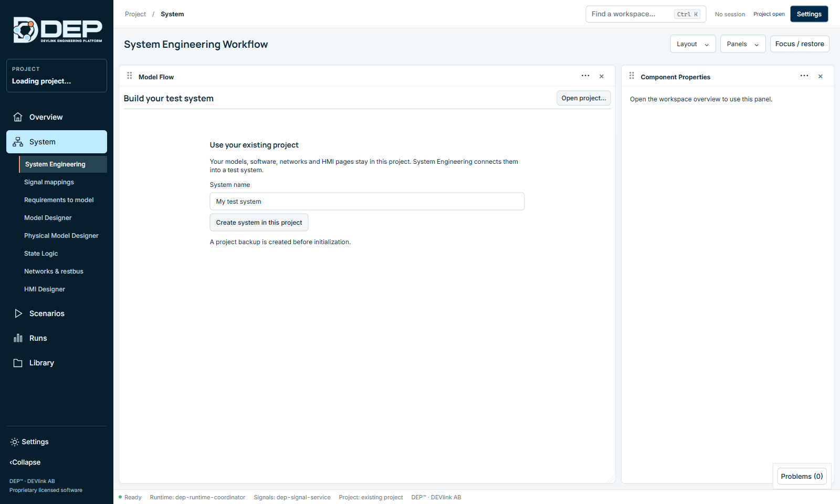Click the System network icon
Screen dimensions: 840x504
18,142
